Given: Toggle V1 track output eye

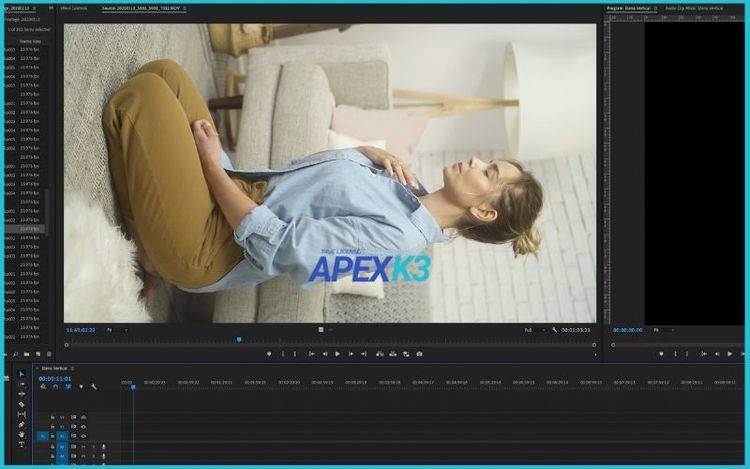Looking at the screenshot, I should tap(84, 436).
